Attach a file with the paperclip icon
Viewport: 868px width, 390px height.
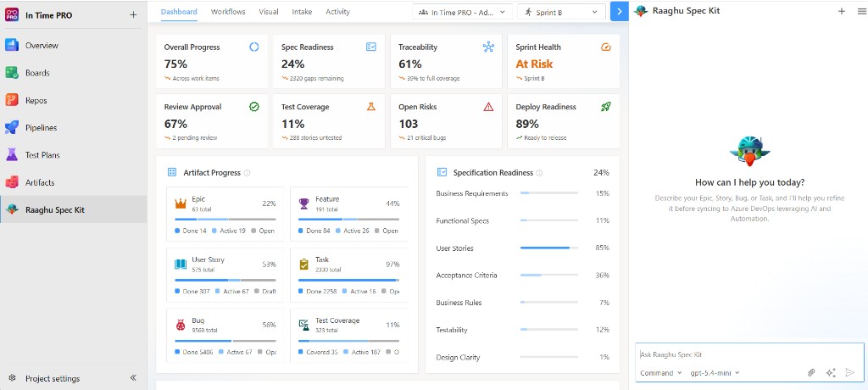pos(811,373)
